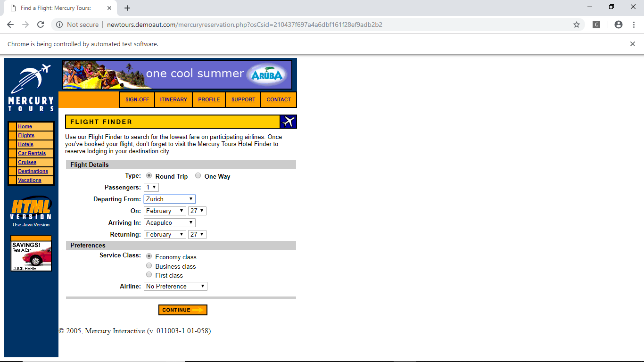Click the address bar URL

coord(245,25)
